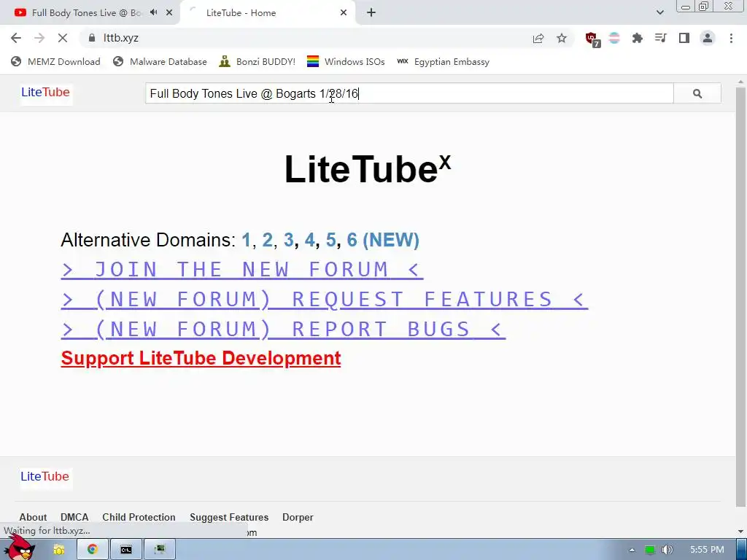
Task: Close the Full Body Tones YouTube tab
Action: [x=169, y=13]
